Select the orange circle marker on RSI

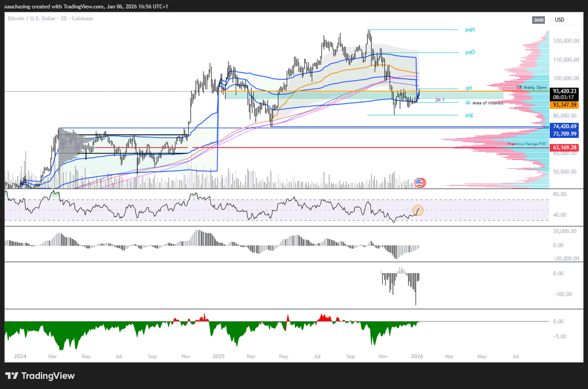point(418,210)
